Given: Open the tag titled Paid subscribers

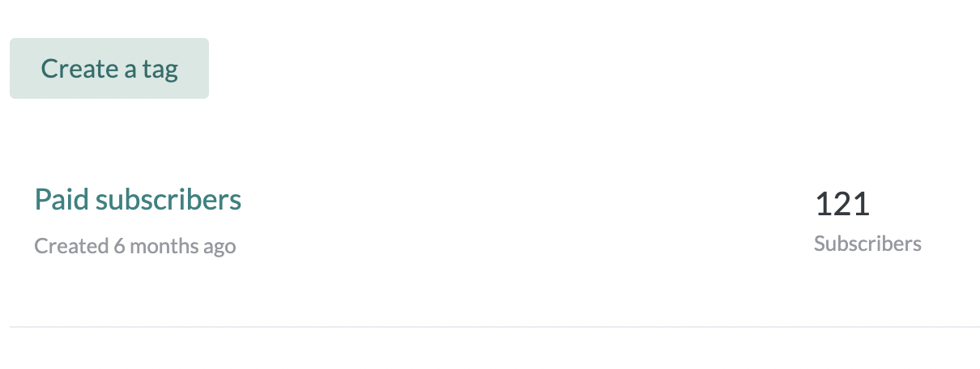Looking at the screenshot, I should click(138, 199).
